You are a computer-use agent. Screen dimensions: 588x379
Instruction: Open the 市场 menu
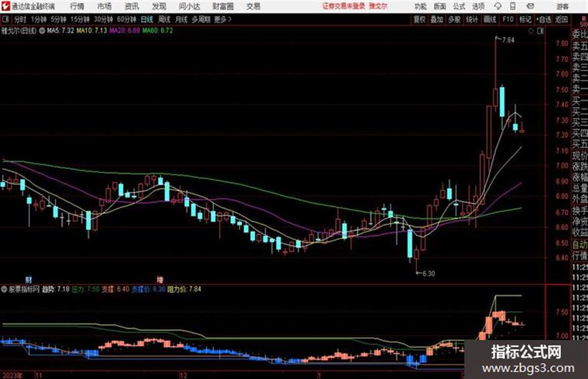[105, 6]
